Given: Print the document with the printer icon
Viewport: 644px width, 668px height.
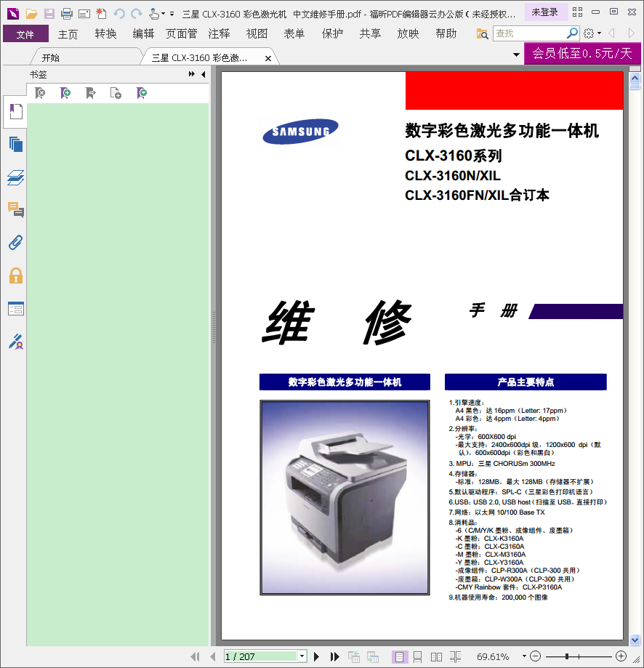Looking at the screenshot, I should (x=67, y=14).
